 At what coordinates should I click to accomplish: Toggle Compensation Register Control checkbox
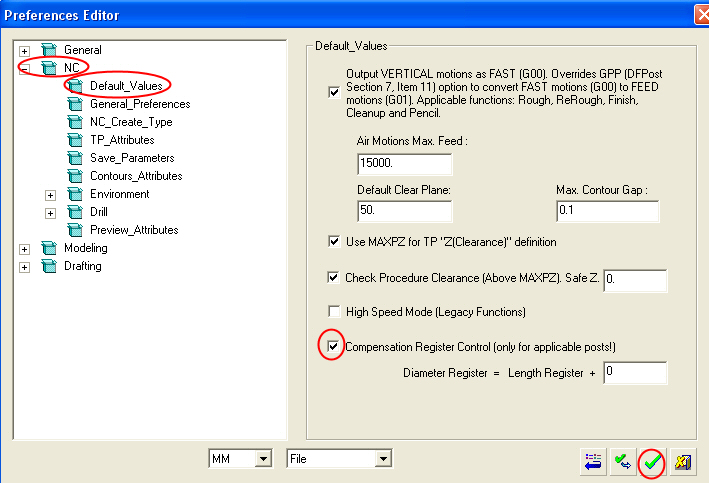tap(334, 348)
